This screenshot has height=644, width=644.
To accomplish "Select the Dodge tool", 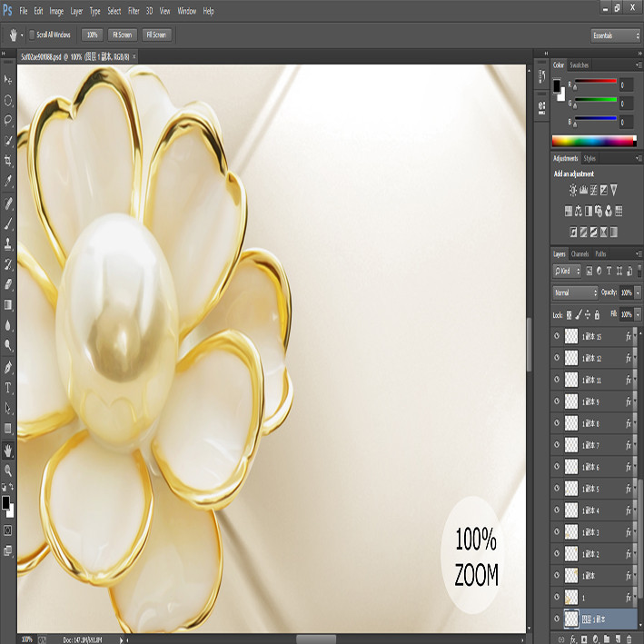I will coord(8,345).
